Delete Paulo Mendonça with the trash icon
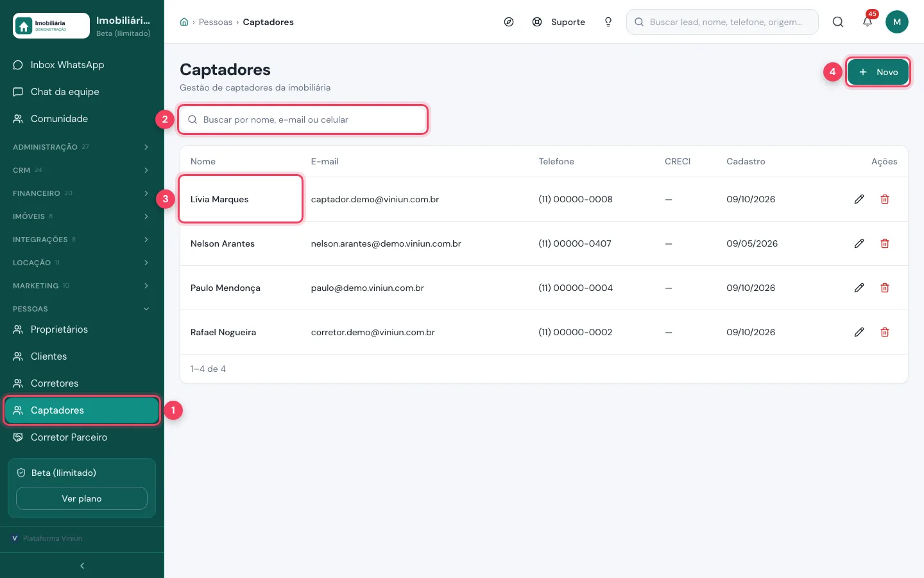Viewport: 924px width, 578px height. click(885, 288)
